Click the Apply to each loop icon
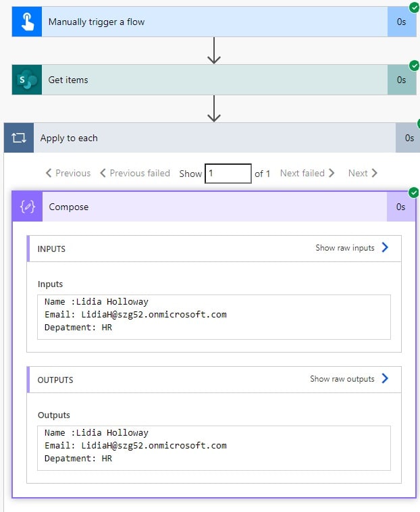 (x=19, y=138)
